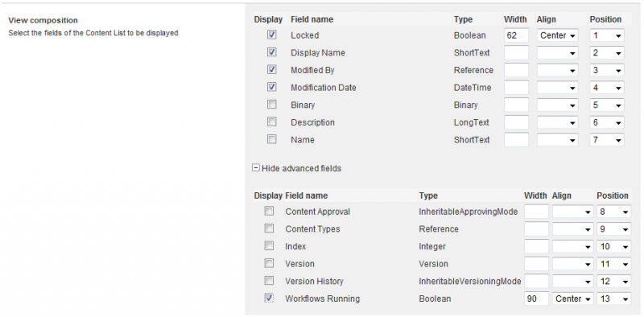
Task: Enable display of the Description field
Action: click(x=271, y=122)
